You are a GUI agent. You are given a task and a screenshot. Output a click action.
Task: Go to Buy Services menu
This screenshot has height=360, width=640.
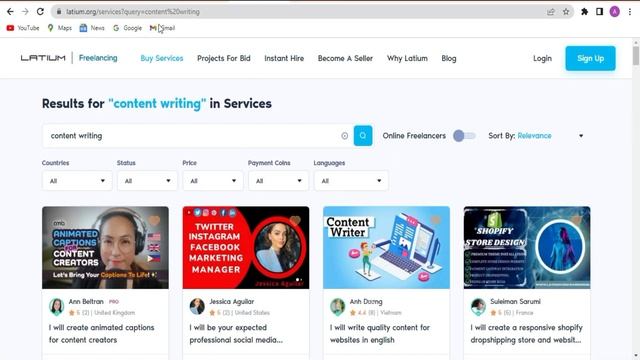coord(162,58)
